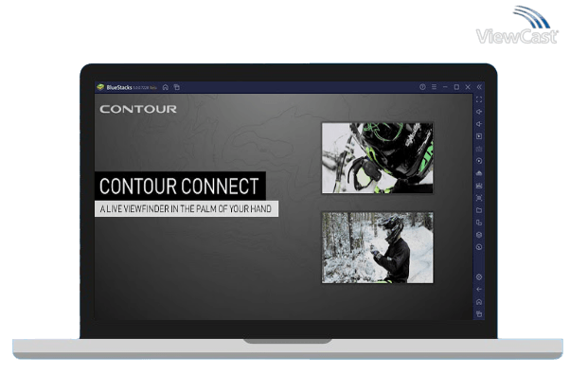Open the keyboard game controls icon
Viewport: 570px width, 392px height.
pos(479,149)
